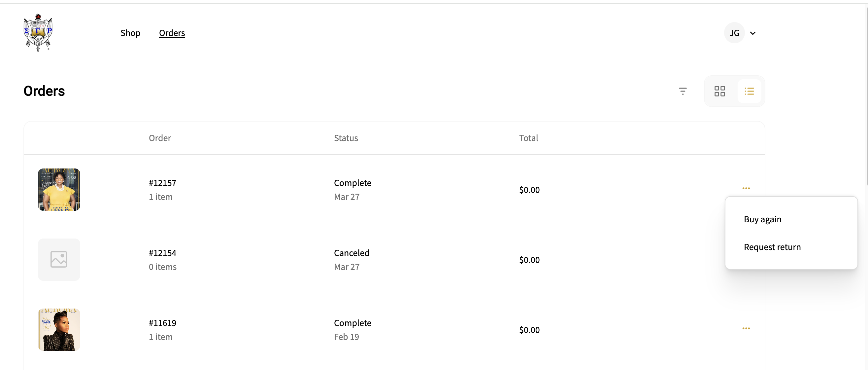Image resolution: width=868 pixels, height=370 pixels.
Task: Open the order #11619 magazine thumbnail
Action: point(59,329)
